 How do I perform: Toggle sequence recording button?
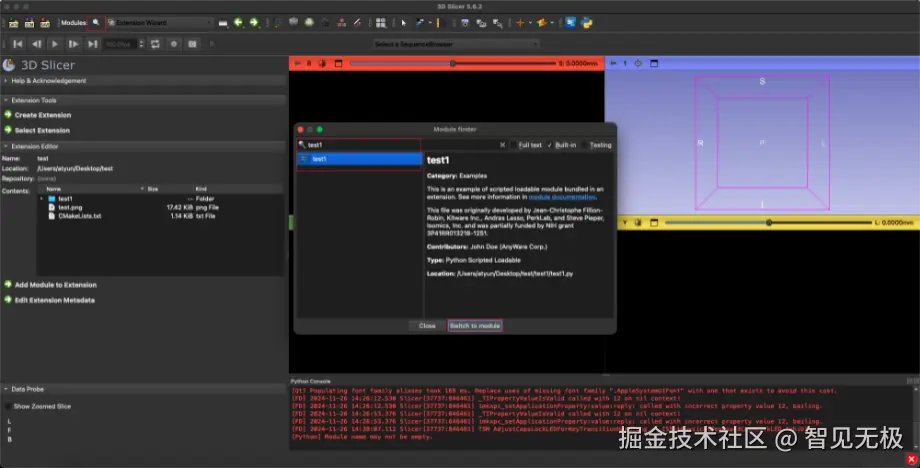pyautogui.click(x=174, y=44)
